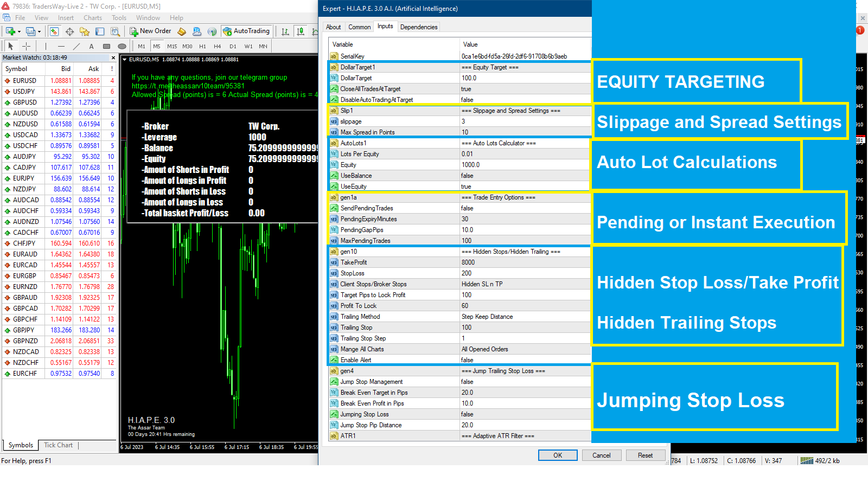Viewport: 868px width, 488px height.
Task: Expand the New Chart dropdown arrow
Action: (19, 31)
